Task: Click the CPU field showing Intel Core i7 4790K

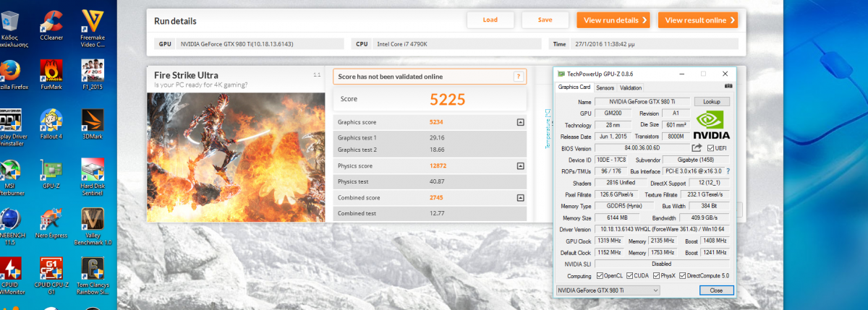Action: [457, 44]
